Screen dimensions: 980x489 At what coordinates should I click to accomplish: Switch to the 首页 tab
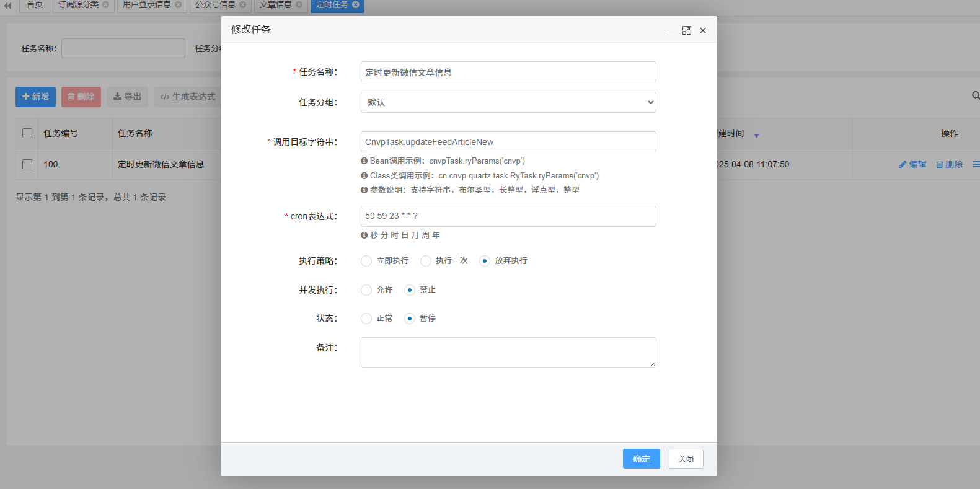click(x=35, y=4)
